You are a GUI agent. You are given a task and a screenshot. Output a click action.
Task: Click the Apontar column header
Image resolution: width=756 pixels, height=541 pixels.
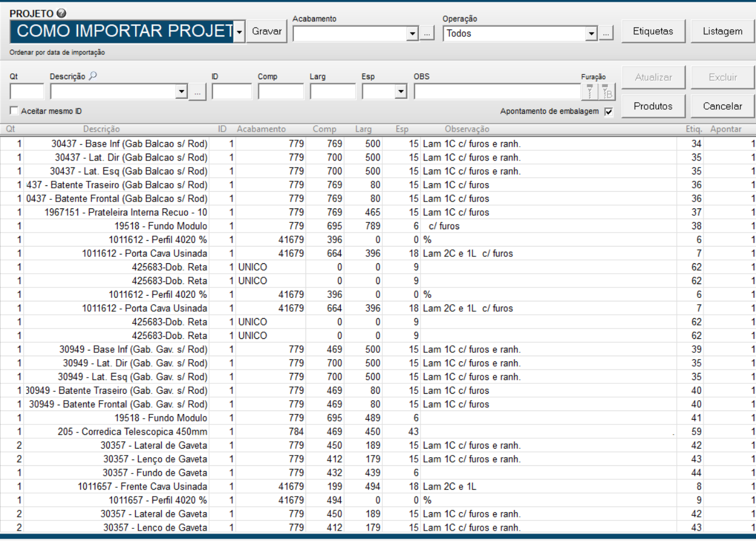(725, 129)
